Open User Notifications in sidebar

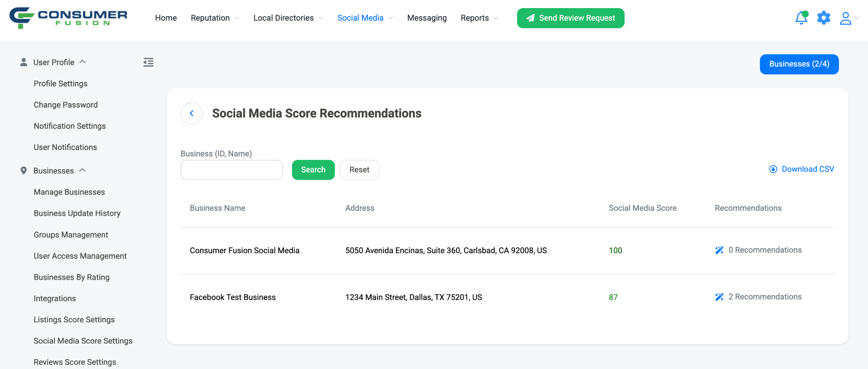65,147
